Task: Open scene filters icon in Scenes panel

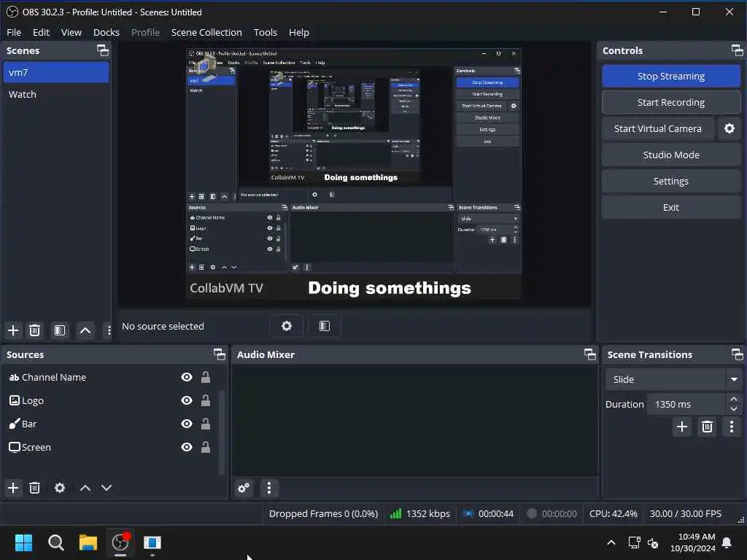Action: [60, 330]
